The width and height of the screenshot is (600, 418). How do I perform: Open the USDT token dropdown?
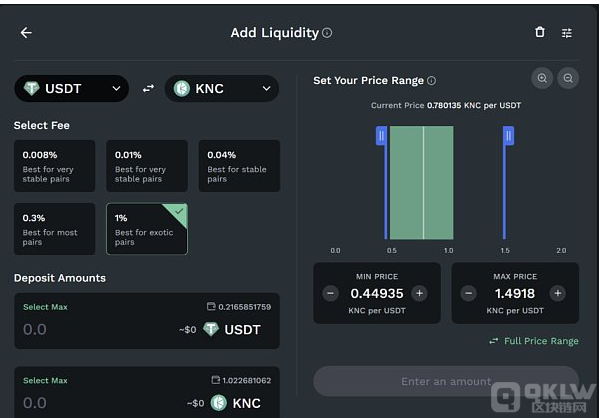[72, 88]
